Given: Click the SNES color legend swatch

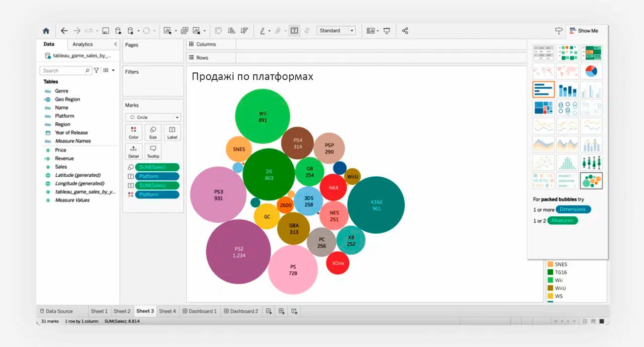Looking at the screenshot, I should pos(550,264).
